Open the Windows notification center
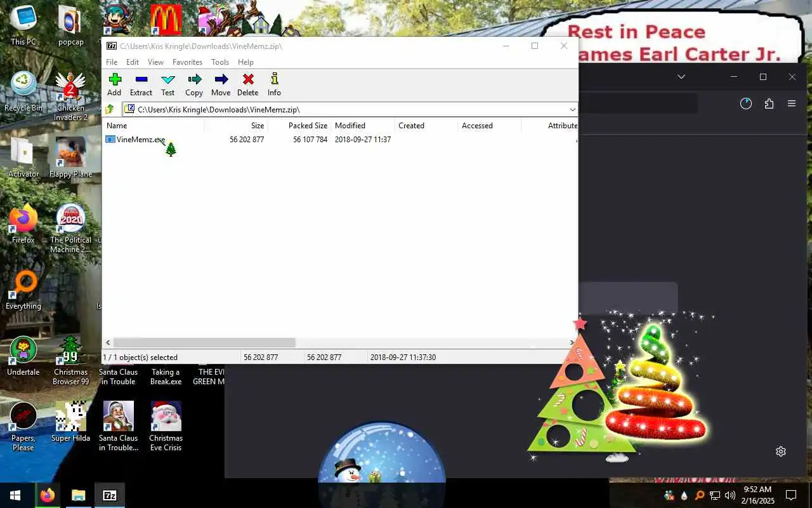812x508 pixels. (x=791, y=495)
